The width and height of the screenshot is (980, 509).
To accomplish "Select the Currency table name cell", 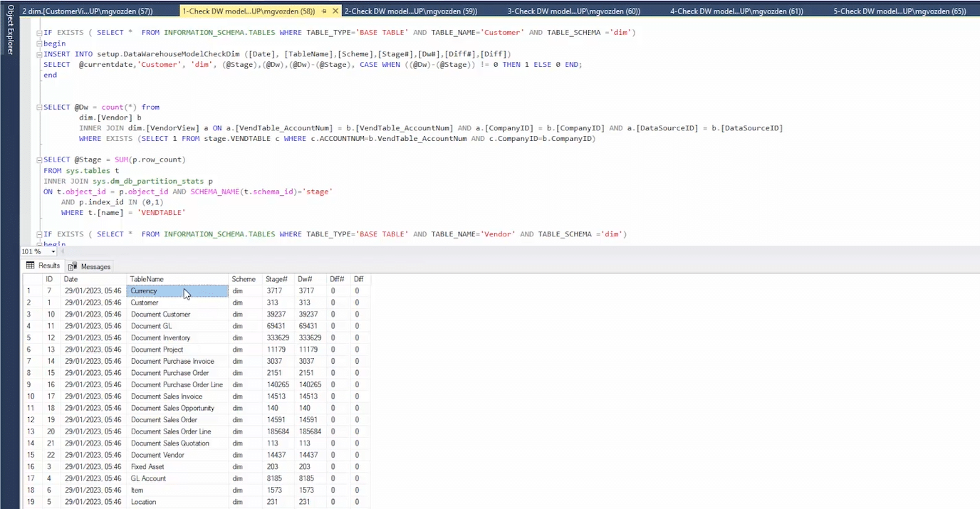I will pos(178,291).
